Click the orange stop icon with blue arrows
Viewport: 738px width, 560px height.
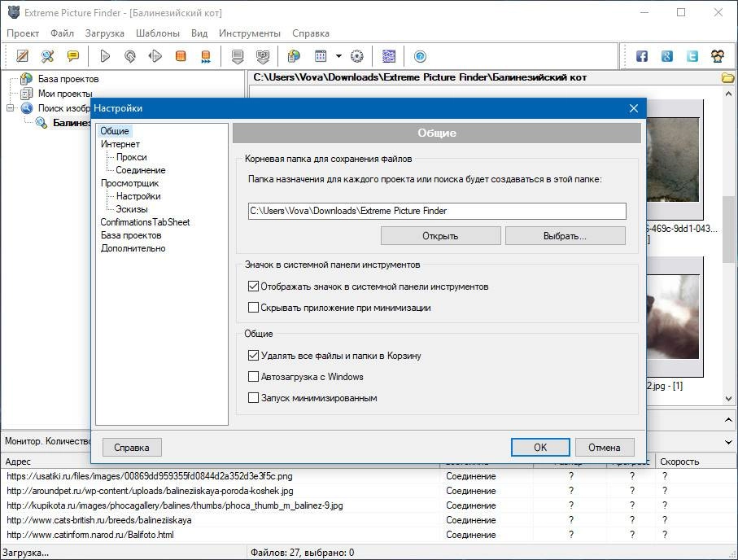click(x=206, y=56)
